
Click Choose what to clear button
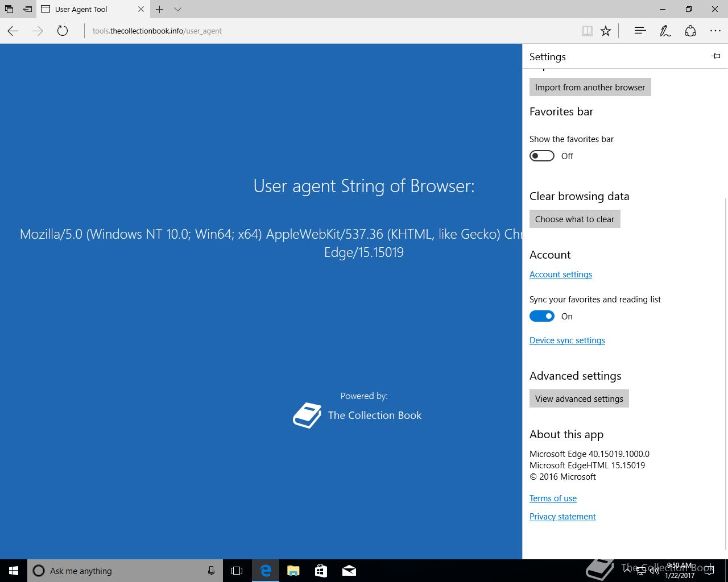coord(574,219)
